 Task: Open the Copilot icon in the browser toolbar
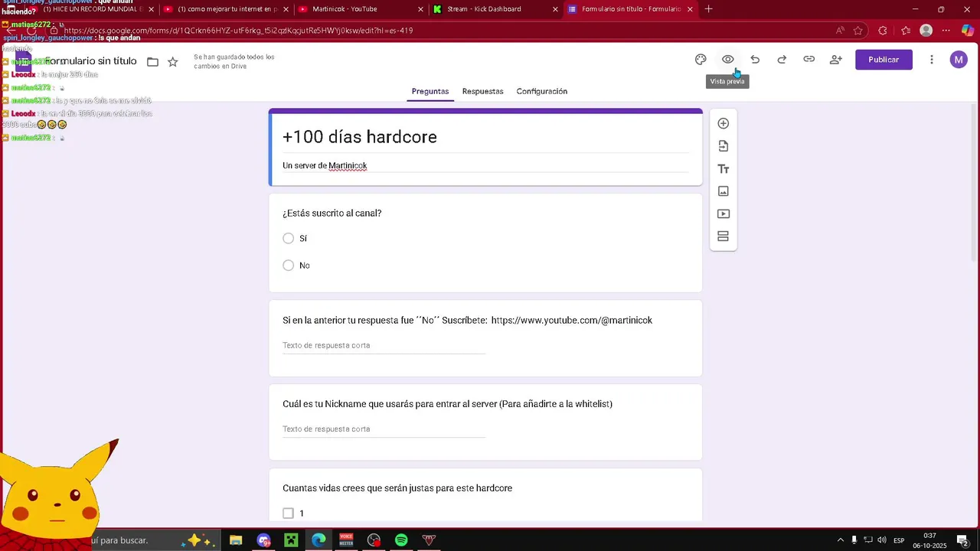968,31
